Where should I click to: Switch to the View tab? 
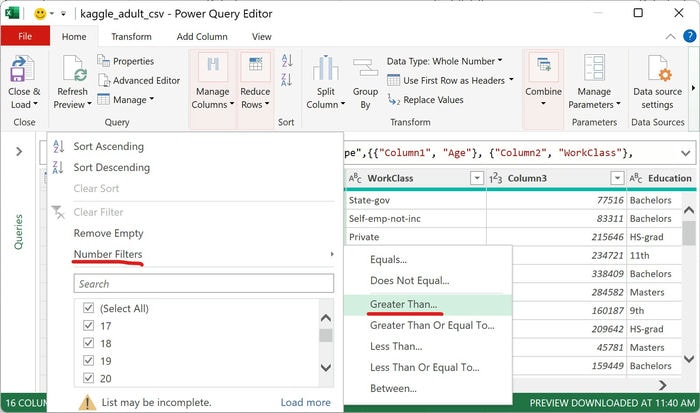click(x=261, y=37)
